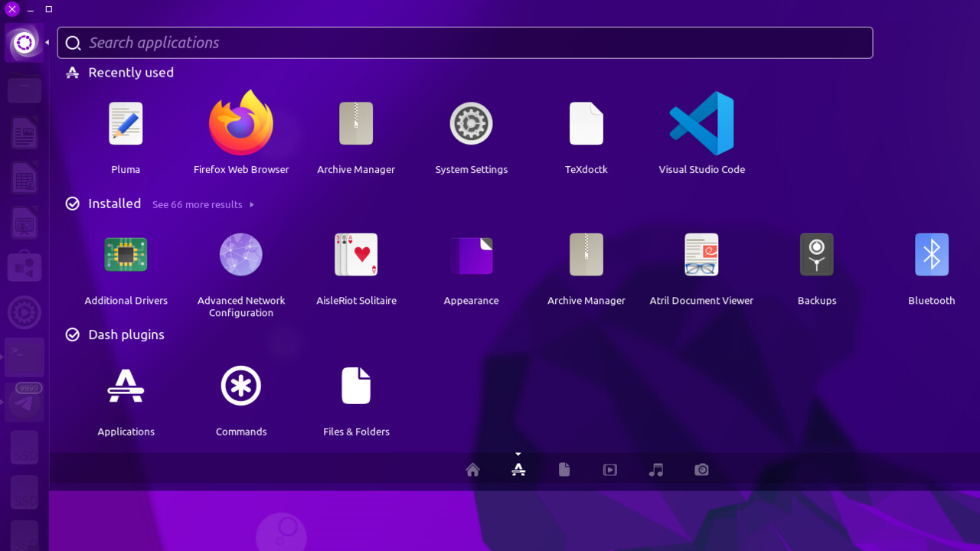Open Bluetooth from Installed apps
This screenshot has height=551, width=980.
tap(932, 255)
